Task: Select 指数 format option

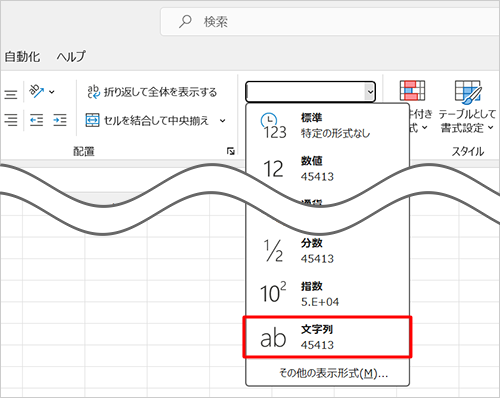Action: pyautogui.click(x=327, y=294)
